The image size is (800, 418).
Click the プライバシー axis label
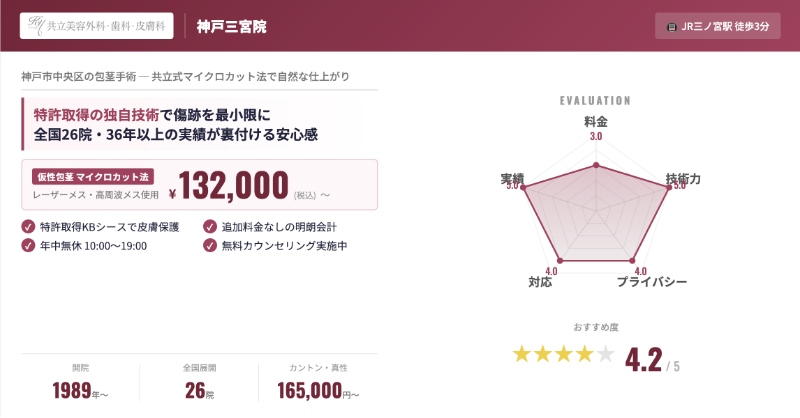651,282
